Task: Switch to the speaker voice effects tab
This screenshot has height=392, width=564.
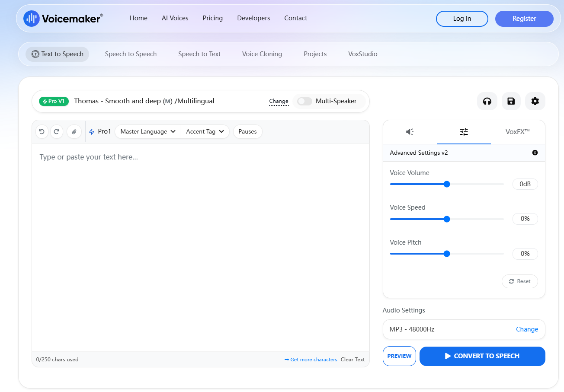Action: coord(410,132)
